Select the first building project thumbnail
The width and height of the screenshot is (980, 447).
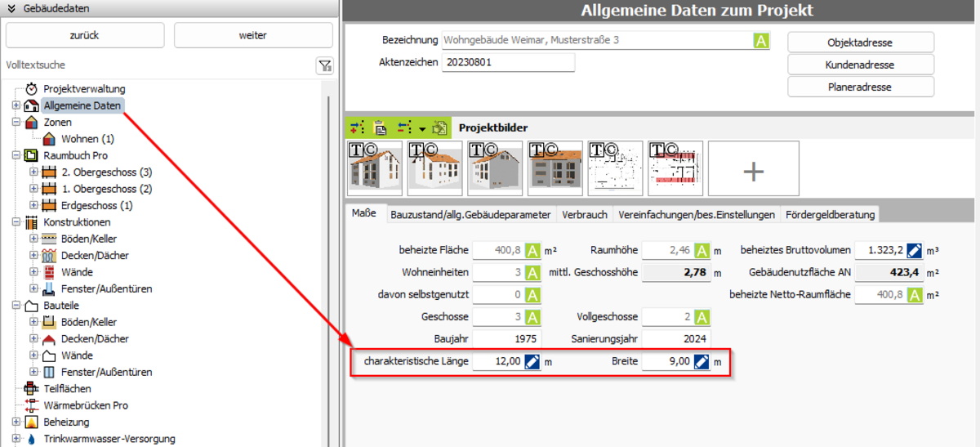pyautogui.click(x=375, y=168)
